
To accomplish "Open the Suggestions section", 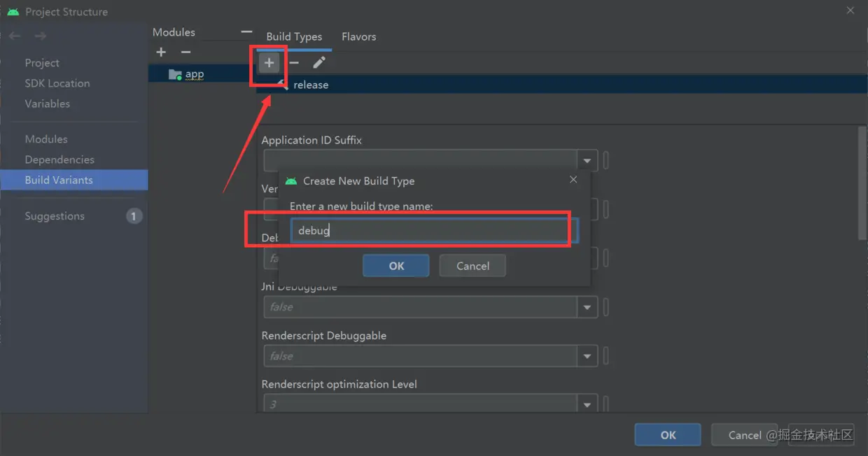I will (55, 216).
